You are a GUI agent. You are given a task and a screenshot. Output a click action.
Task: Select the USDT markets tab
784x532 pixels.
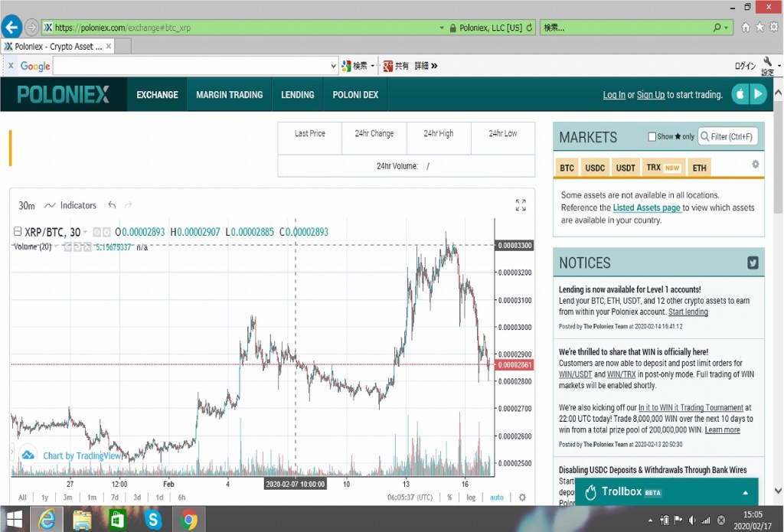626,168
